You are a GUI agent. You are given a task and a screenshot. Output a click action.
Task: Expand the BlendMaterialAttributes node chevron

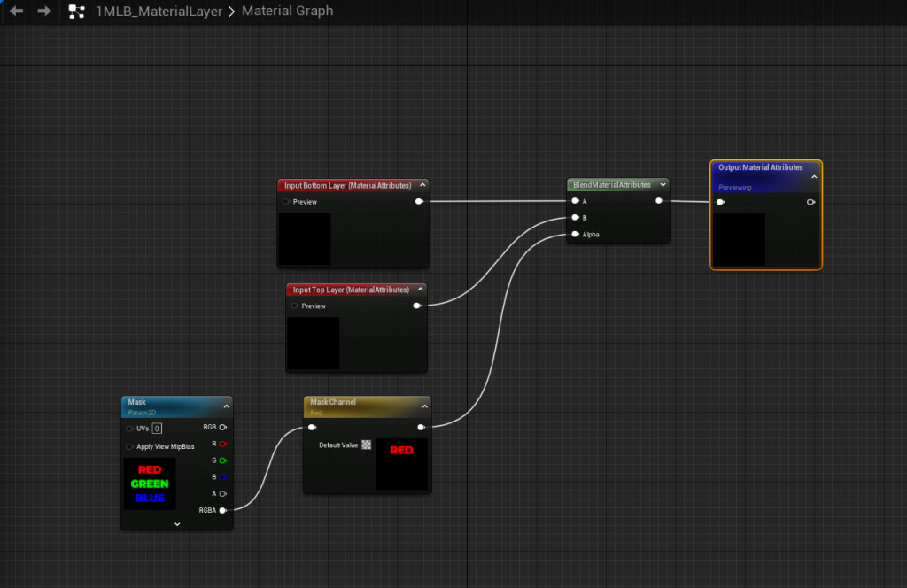pos(661,185)
